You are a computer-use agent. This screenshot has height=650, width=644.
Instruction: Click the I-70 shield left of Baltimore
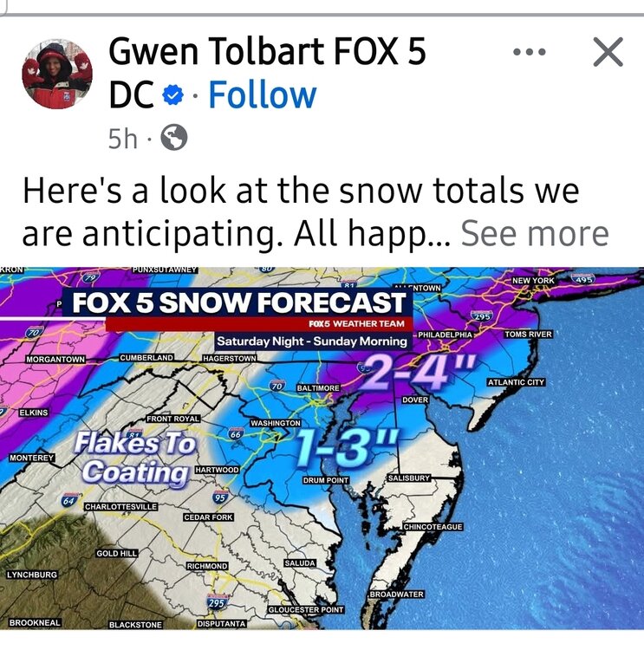[277, 385]
